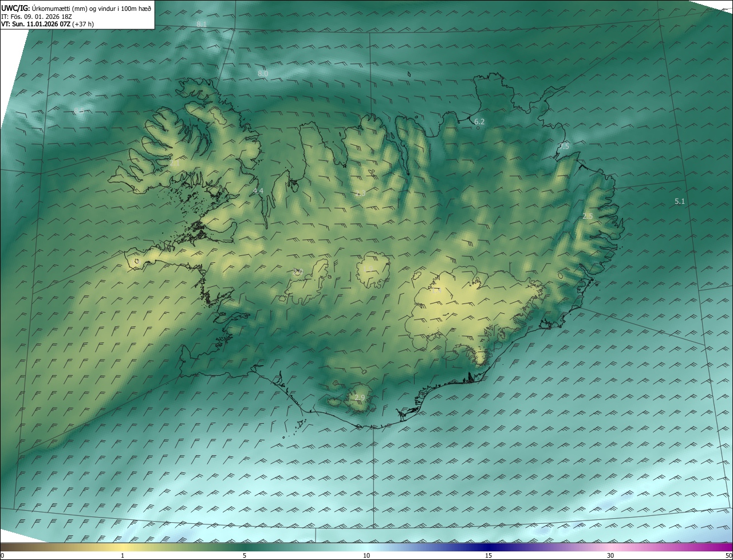
Task: Pick the dark navy band above the 15 tick
Action: (x=488, y=547)
